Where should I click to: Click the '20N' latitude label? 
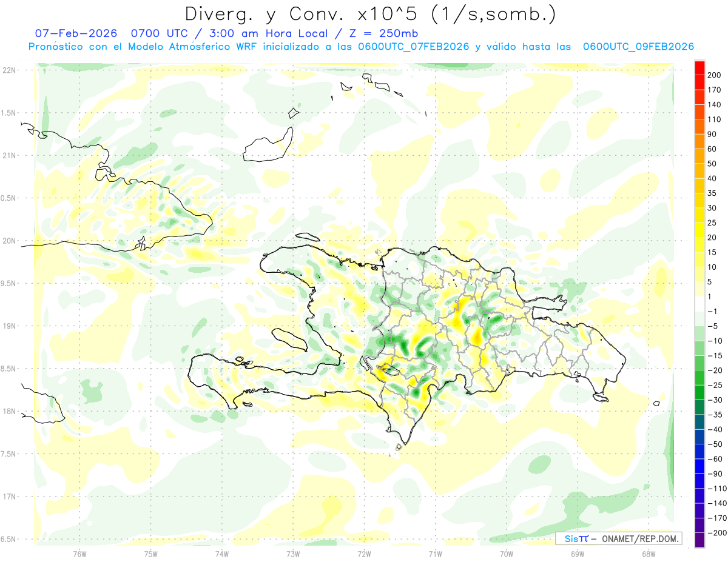coord(8,241)
